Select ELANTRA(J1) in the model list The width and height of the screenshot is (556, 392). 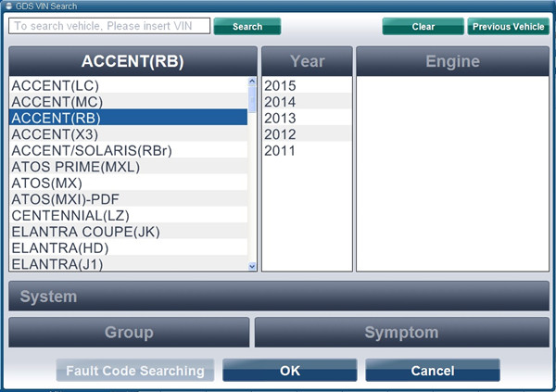(129, 263)
